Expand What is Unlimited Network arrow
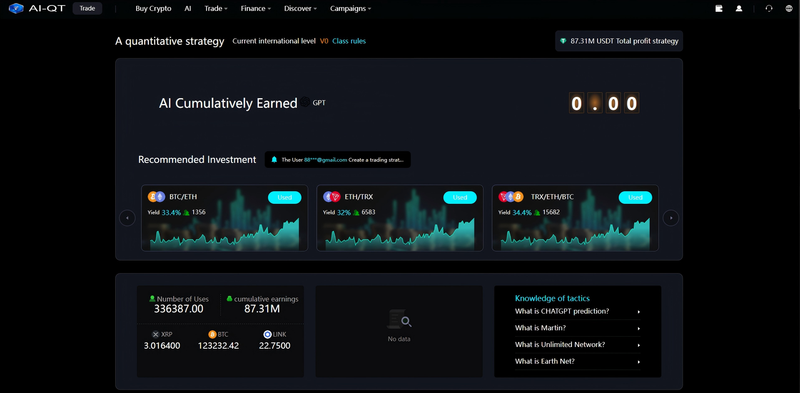This screenshot has height=393, width=800. pos(638,345)
